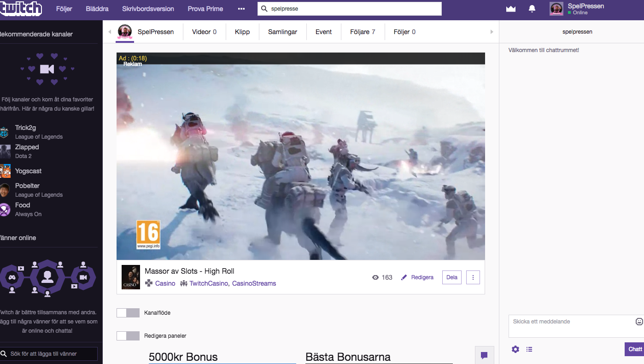Image resolution: width=644 pixels, height=364 pixels.
Task: Click the Yogscast channel name
Action: click(x=28, y=171)
